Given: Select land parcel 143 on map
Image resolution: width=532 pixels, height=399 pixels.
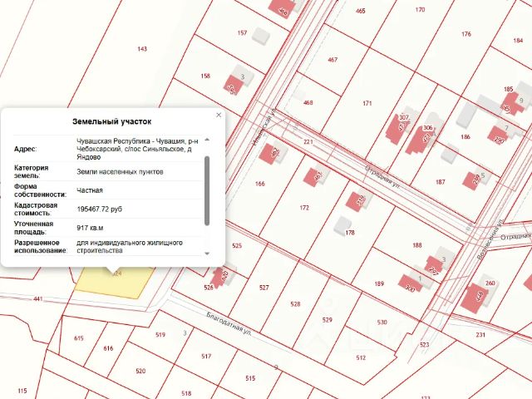Looking at the screenshot, I should [142, 49].
